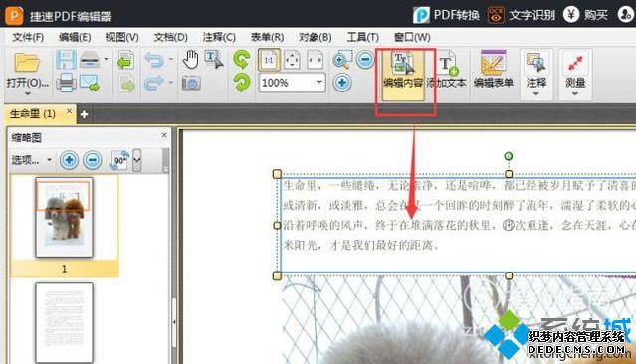
Task: Open the Comment 注释(C) menu
Action: pos(219,37)
